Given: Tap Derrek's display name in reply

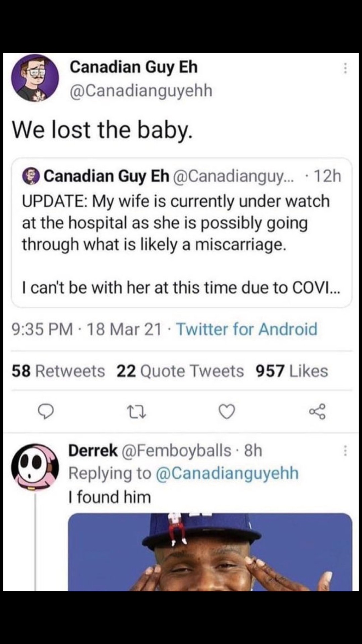Looking at the screenshot, I should (93, 450).
